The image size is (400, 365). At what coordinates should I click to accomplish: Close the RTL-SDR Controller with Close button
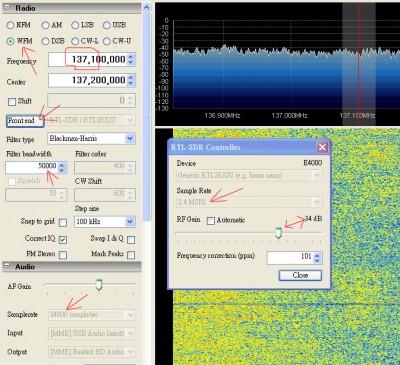[300, 275]
